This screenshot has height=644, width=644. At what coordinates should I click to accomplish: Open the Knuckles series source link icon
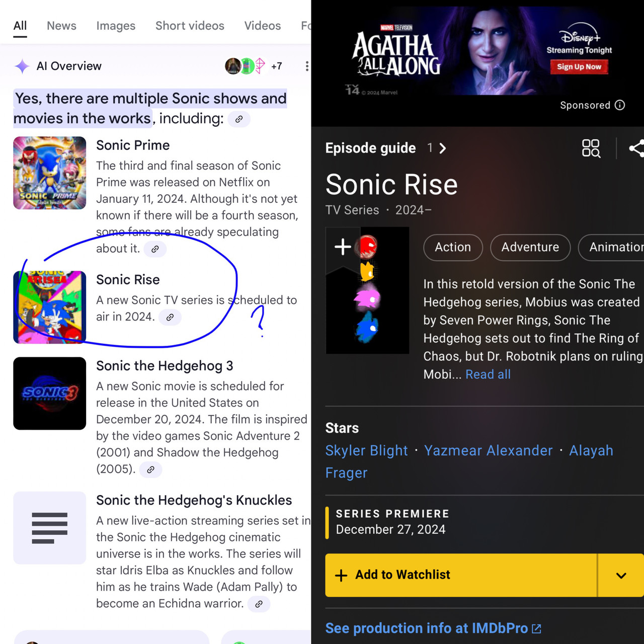pyautogui.click(x=259, y=604)
